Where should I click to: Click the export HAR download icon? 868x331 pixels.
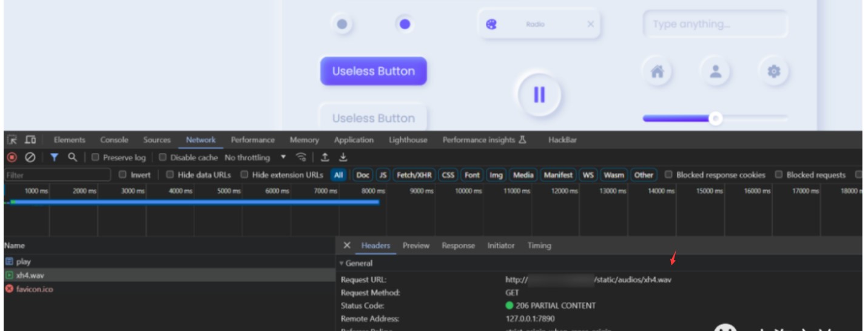pyautogui.click(x=343, y=157)
